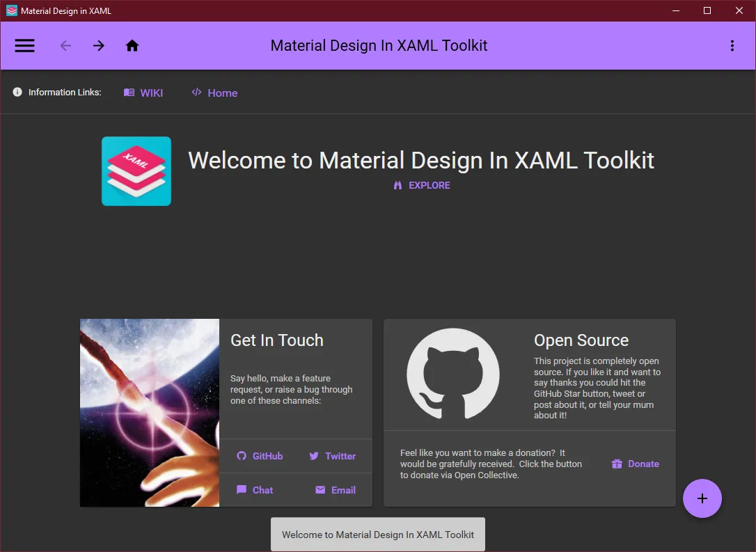Click the donation description text
The image size is (756, 552).
pos(491,464)
